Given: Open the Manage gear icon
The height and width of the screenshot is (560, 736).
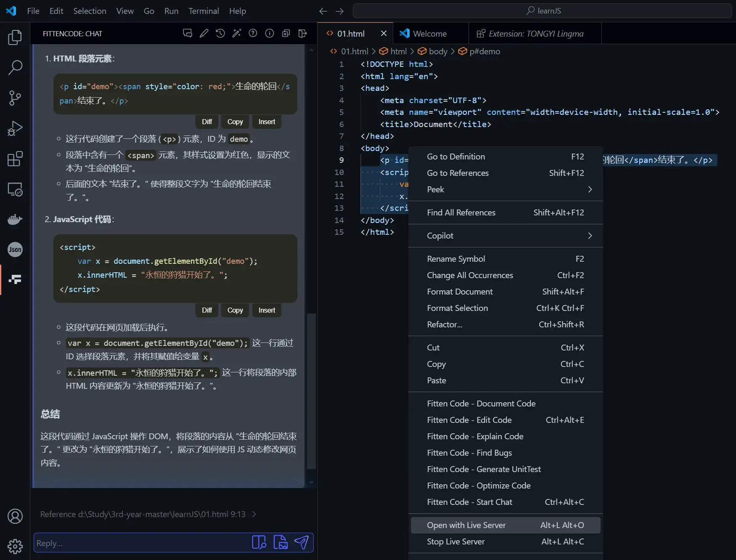Looking at the screenshot, I should tap(15, 547).
